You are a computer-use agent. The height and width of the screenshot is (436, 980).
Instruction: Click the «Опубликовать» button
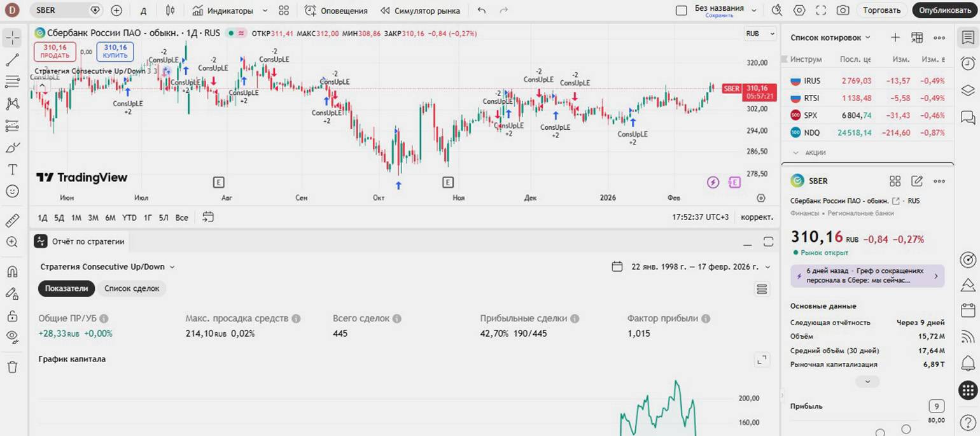[x=944, y=10]
